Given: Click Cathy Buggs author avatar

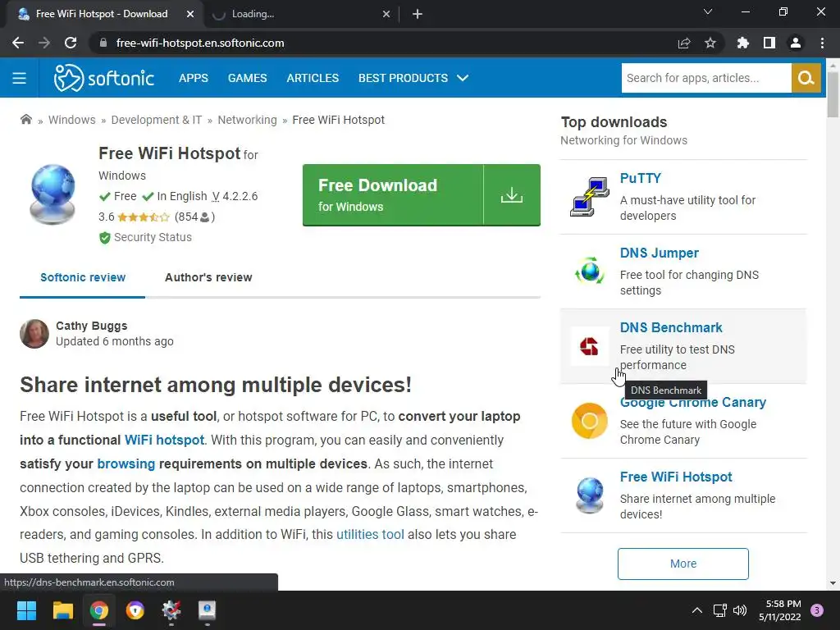Looking at the screenshot, I should pyautogui.click(x=34, y=334).
